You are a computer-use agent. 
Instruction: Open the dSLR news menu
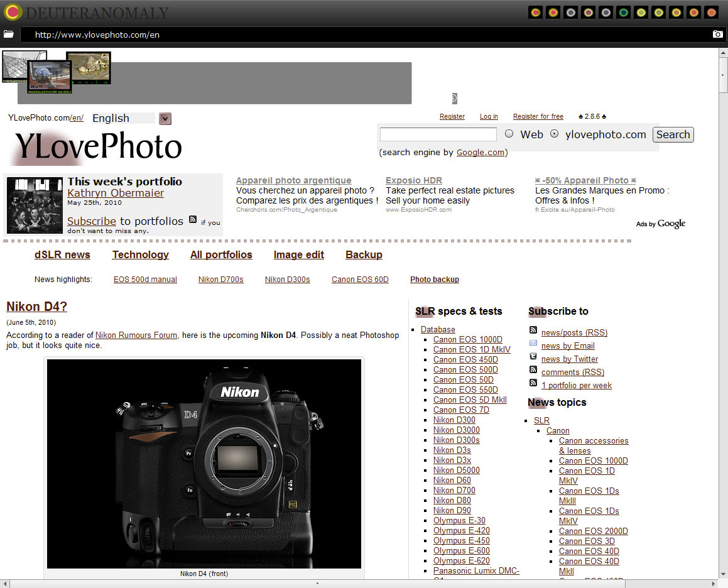[62, 254]
